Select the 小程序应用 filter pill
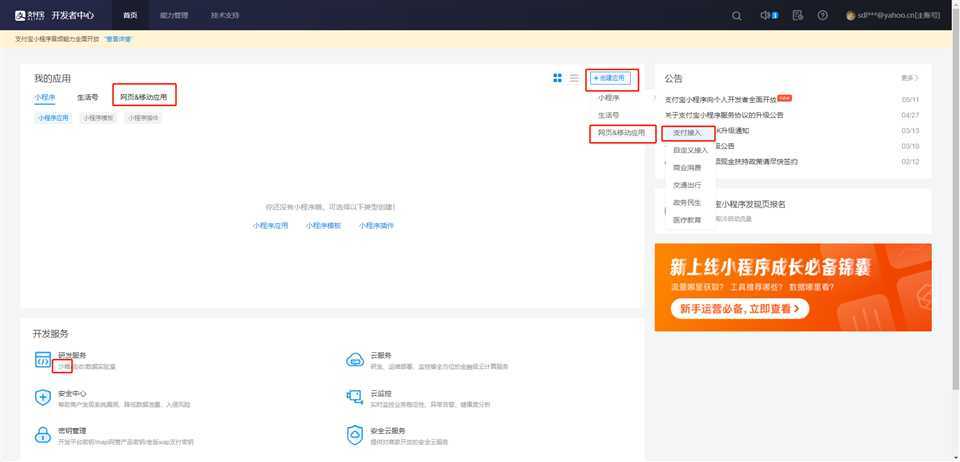This screenshot has width=960, height=462. click(53, 118)
